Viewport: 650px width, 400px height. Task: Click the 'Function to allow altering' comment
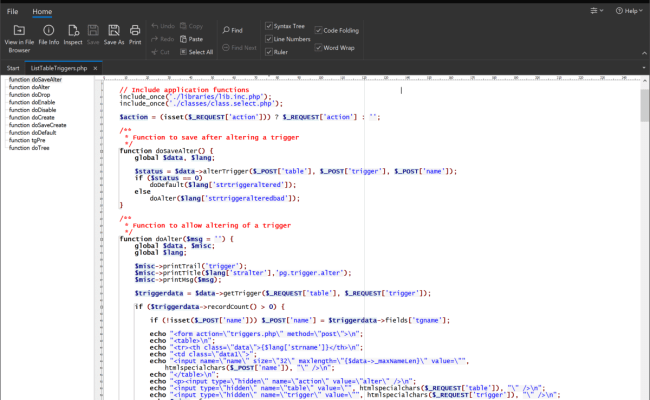(x=211, y=225)
